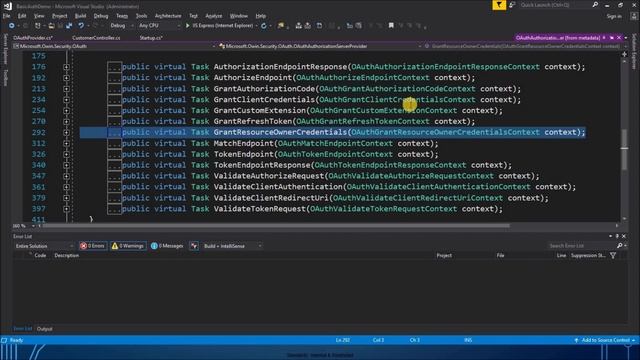Switch to the CustomerController.cs tab
The image size is (640, 360).
[x=96, y=38]
